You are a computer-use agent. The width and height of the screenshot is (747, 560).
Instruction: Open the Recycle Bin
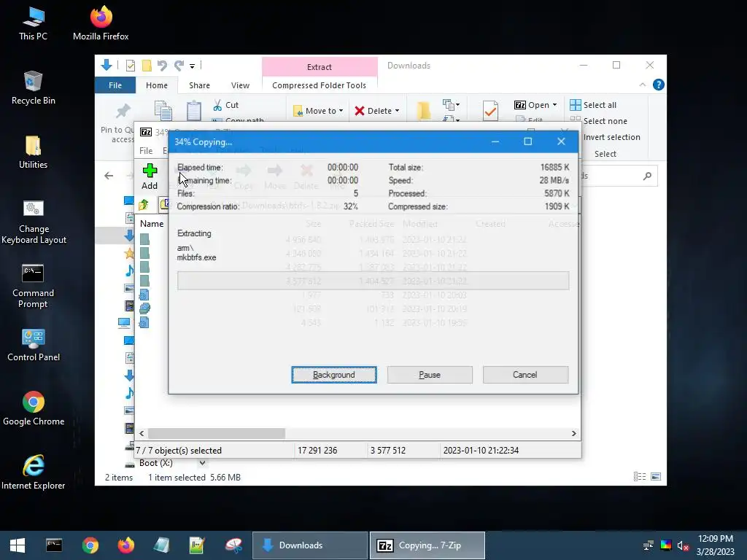pos(33,88)
